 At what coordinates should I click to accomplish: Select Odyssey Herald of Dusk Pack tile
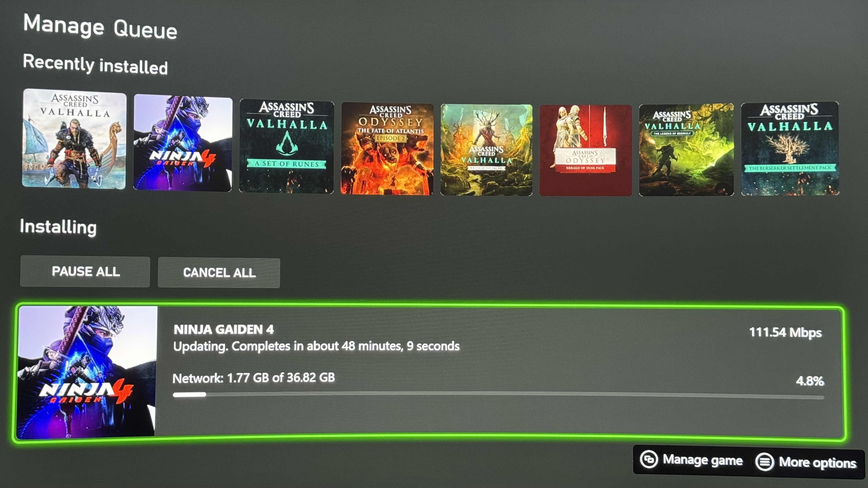click(x=586, y=150)
